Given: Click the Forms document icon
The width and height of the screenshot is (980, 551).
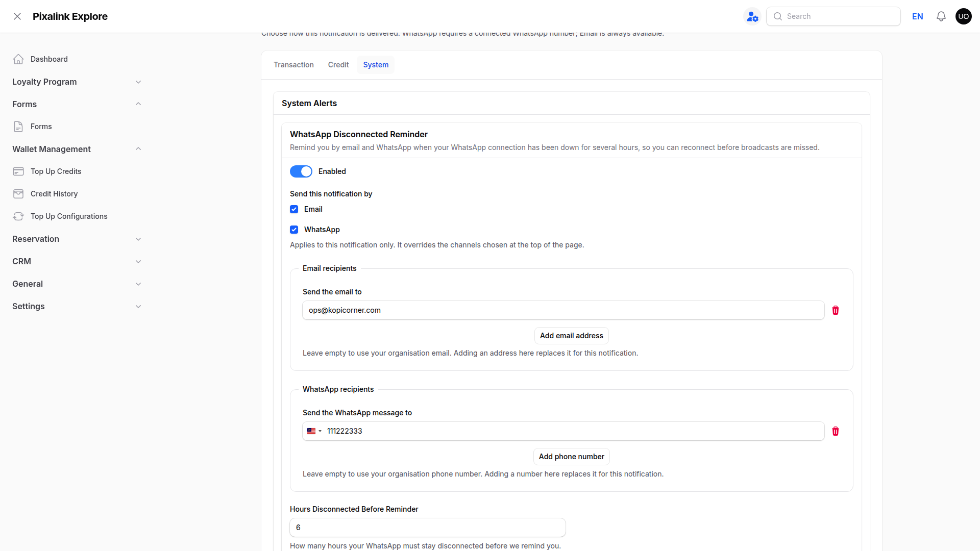Looking at the screenshot, I should (18, 127).
